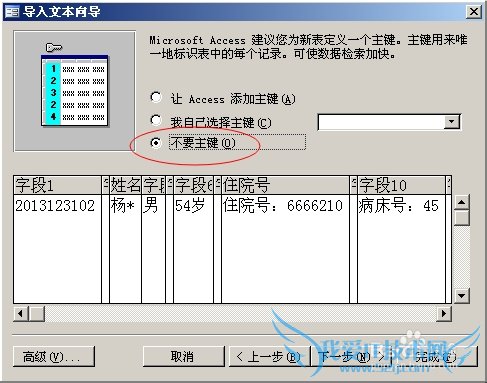487x383 pixels.
Task: Choose "我自己选择主键" radio option
Action: click(x=156, y=120)
